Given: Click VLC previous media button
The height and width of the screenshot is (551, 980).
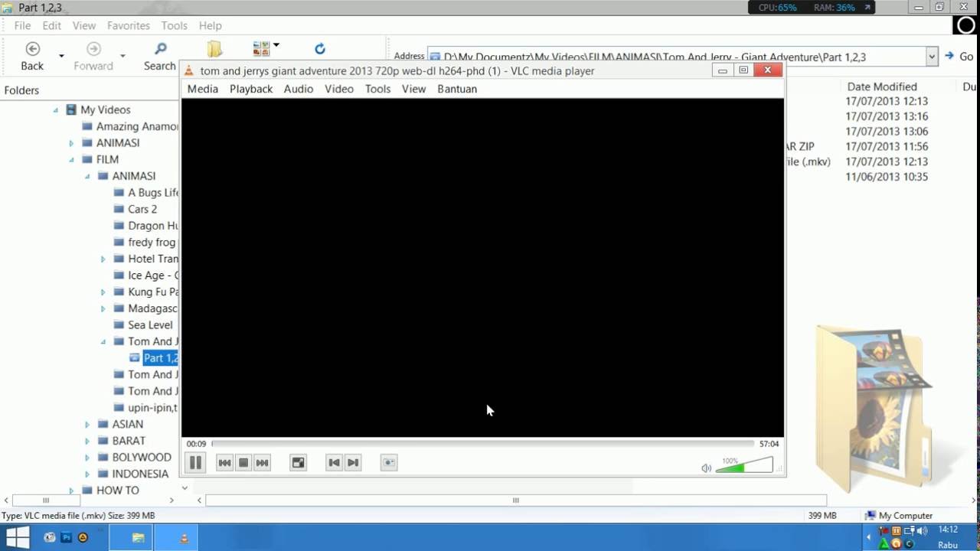Looking at the screenshot, I should pyautogui.click(x=224, y=462).
